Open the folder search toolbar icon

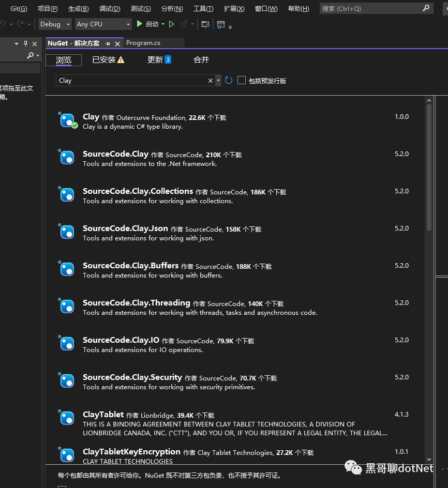pos(205,24)
